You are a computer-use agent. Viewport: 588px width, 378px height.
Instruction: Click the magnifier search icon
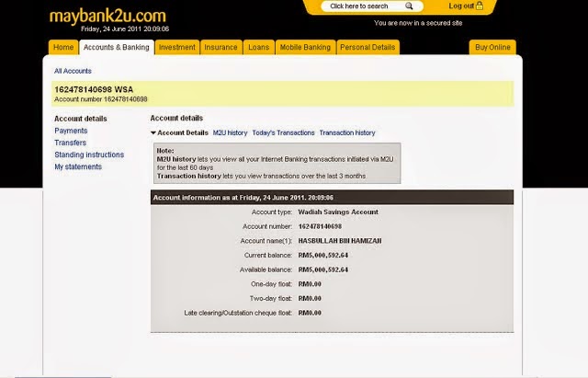409,6
